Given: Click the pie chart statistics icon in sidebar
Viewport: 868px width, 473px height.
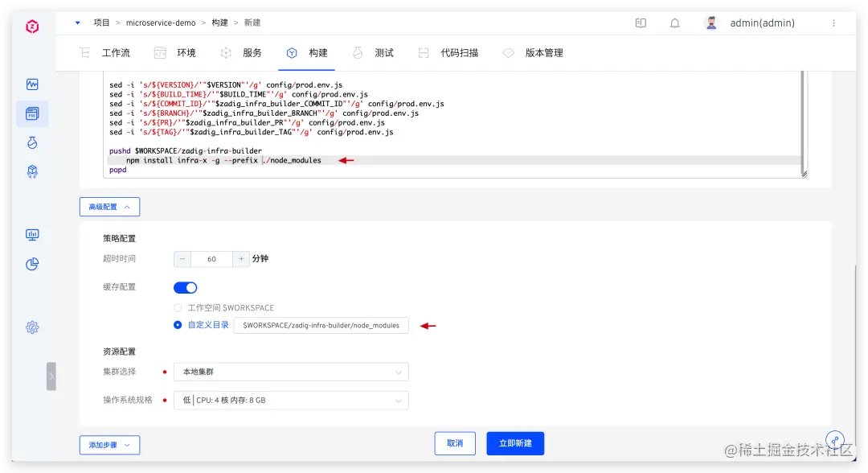Looking at the screenshot, I should pyautogui.click(x=32, y=264).
